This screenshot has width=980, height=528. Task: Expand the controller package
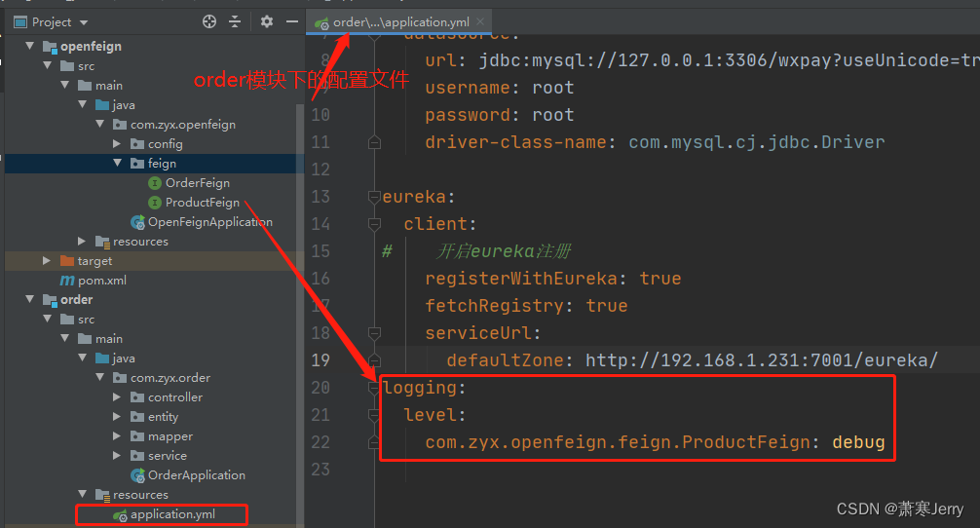(x=117, y=396)
